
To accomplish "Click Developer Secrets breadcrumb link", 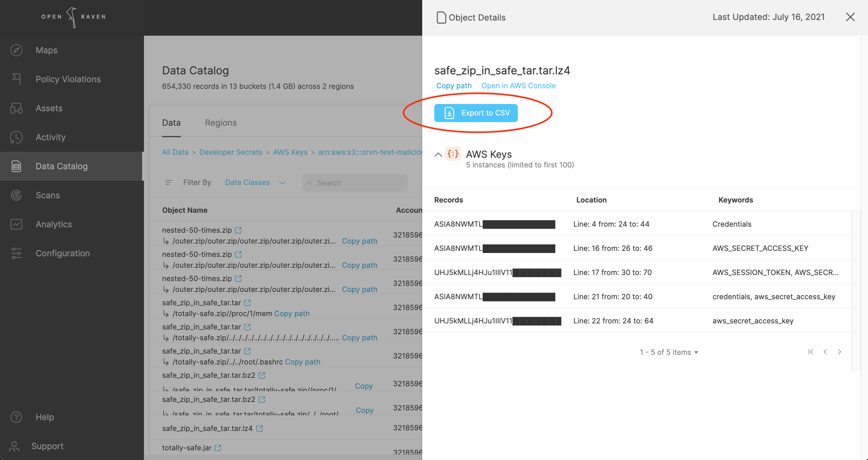I will pos(230,152).
